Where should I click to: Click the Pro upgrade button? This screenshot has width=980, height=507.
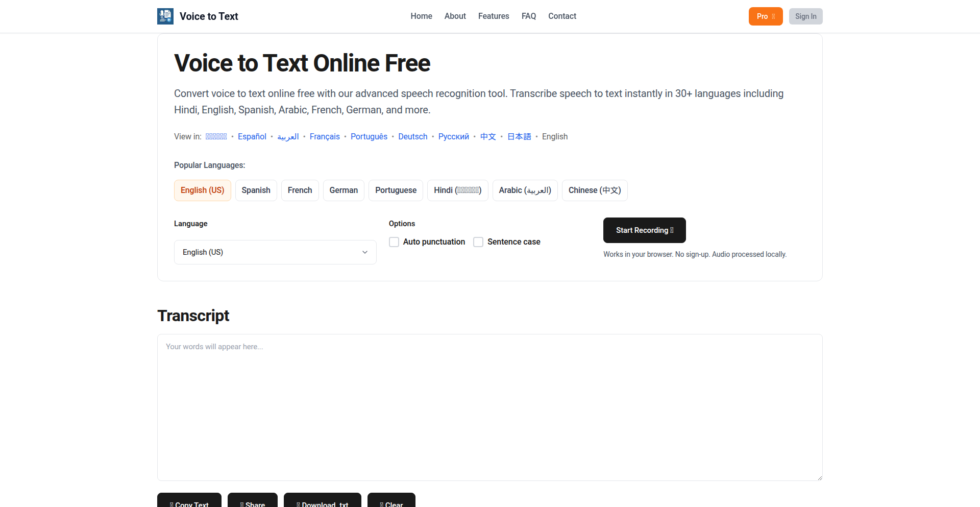coord(765,16)
